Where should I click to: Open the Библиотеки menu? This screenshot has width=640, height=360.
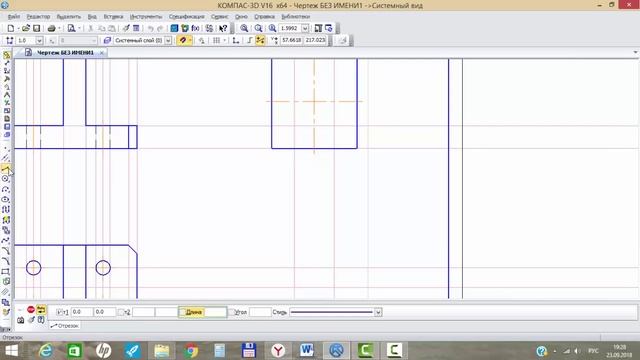point(296,17)
